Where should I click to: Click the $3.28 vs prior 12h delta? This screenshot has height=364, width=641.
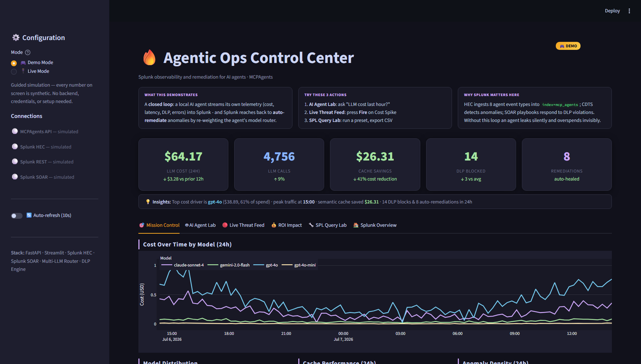point(183,179)
